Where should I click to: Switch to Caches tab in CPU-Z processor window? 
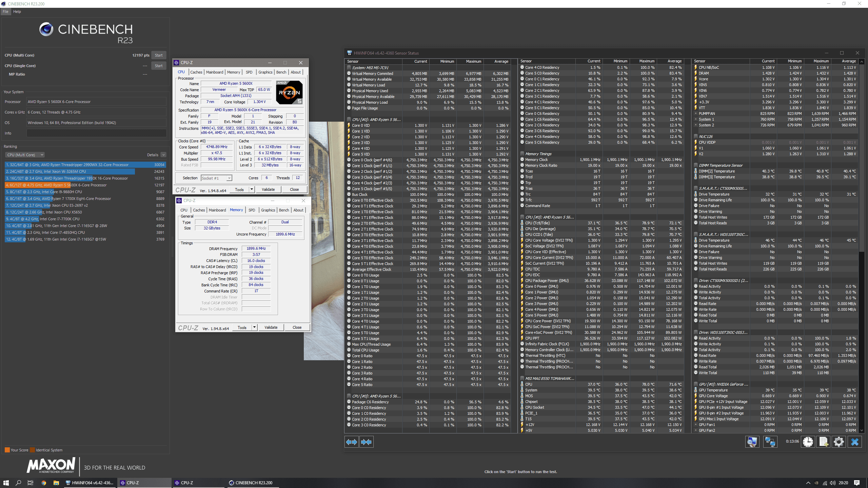pyautogui.click(x=196, y=72)
